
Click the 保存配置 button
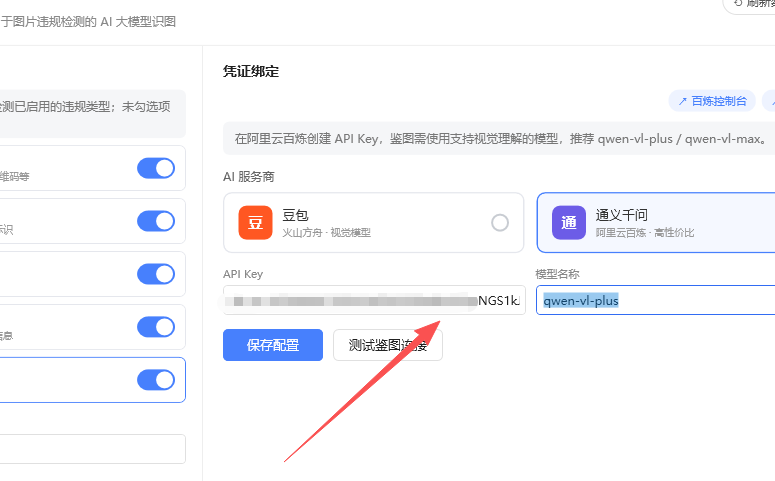(273, 345)
